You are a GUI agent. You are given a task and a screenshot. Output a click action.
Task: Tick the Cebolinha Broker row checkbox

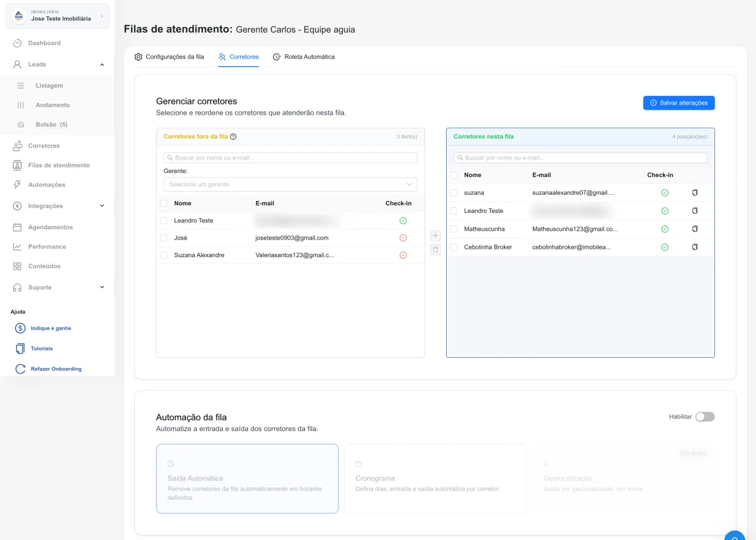454,247
